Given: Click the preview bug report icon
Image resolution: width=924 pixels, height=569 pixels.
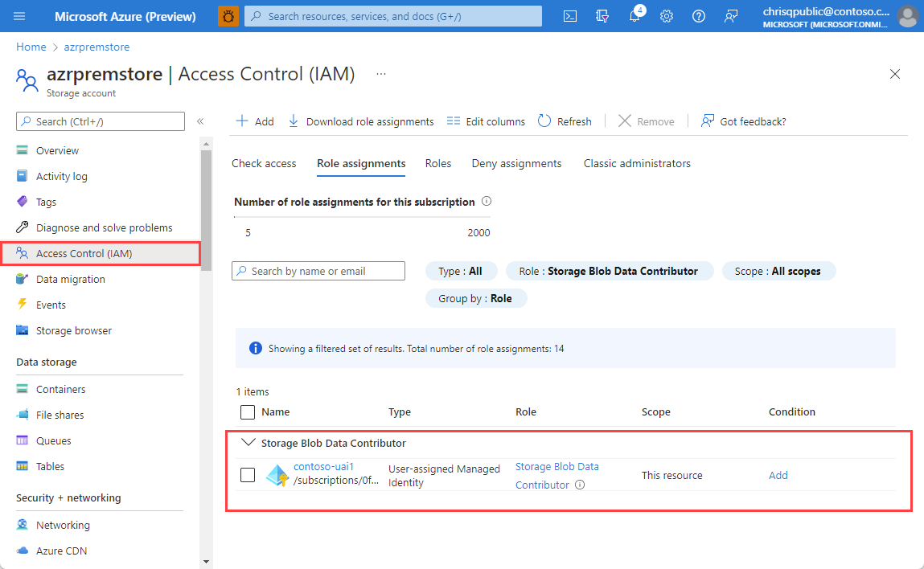Looking at the screenshot, I should click(x=228, y=16).
